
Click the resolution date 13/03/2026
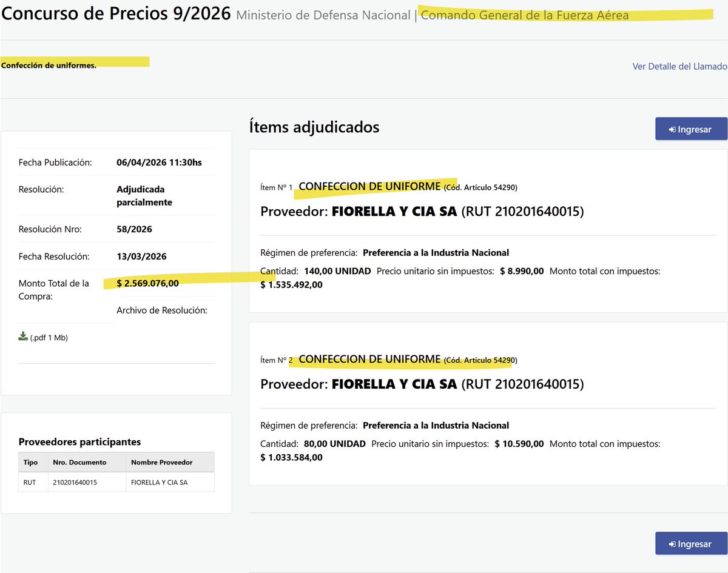click(141, 256)
